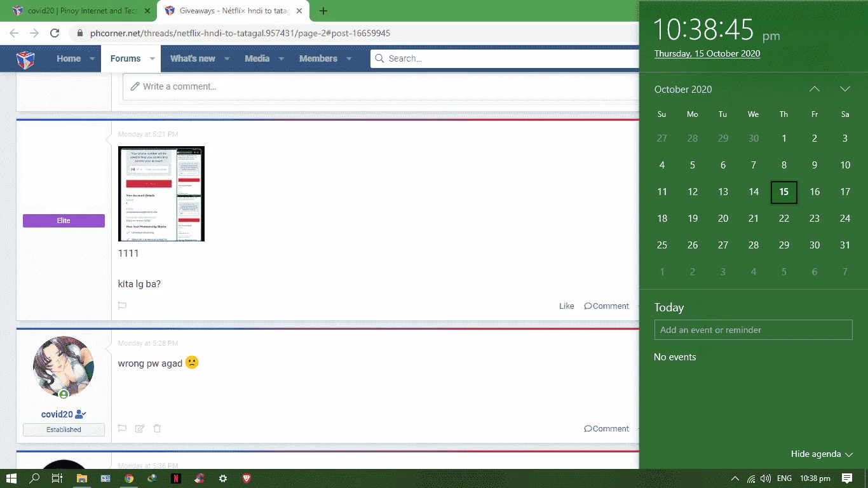Open a new browser tab
Screen dimensions: 868x488
(323, 11)
